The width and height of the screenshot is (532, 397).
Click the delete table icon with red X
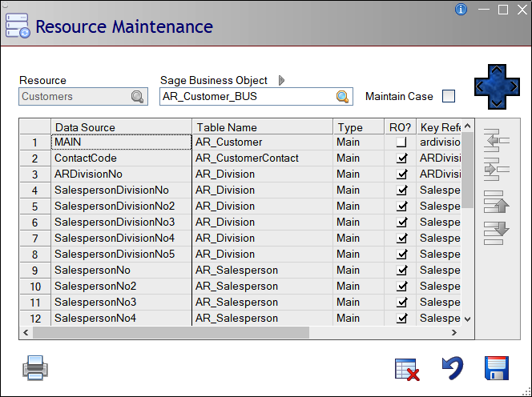click(x=407, y=369)
